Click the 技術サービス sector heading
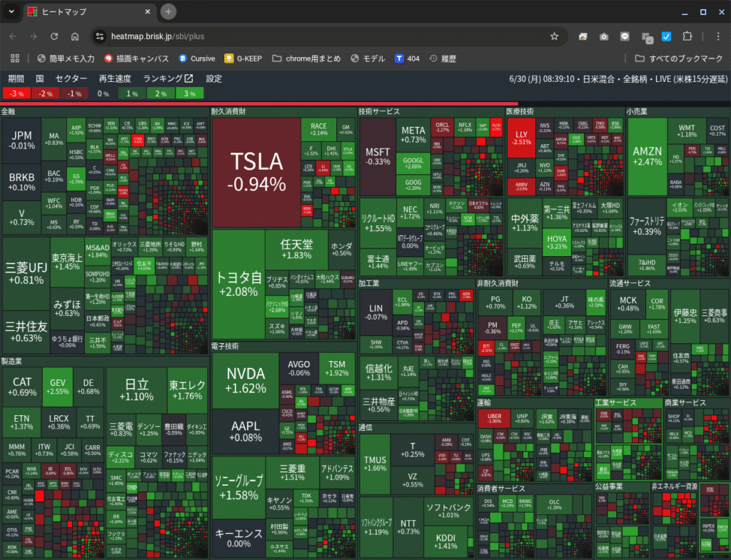The height and width of the screenshot is (560, 731). pos(379,111)
